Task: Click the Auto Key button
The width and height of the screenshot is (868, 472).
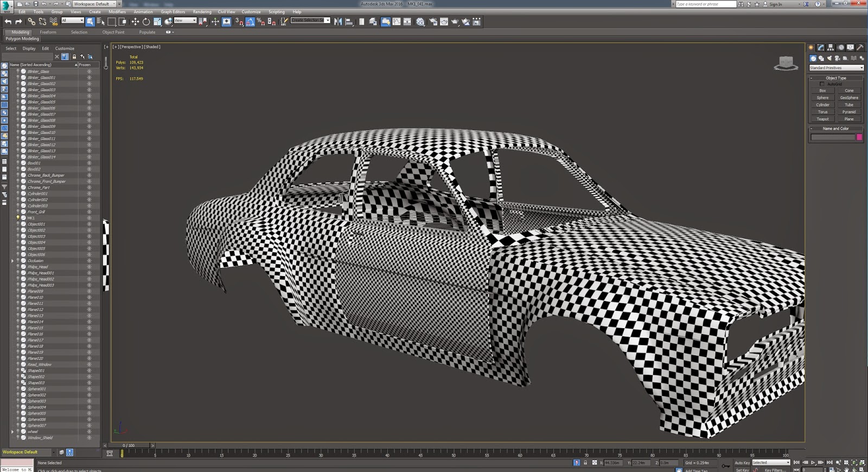Action: pyautogui.click(x=742, y=463)
